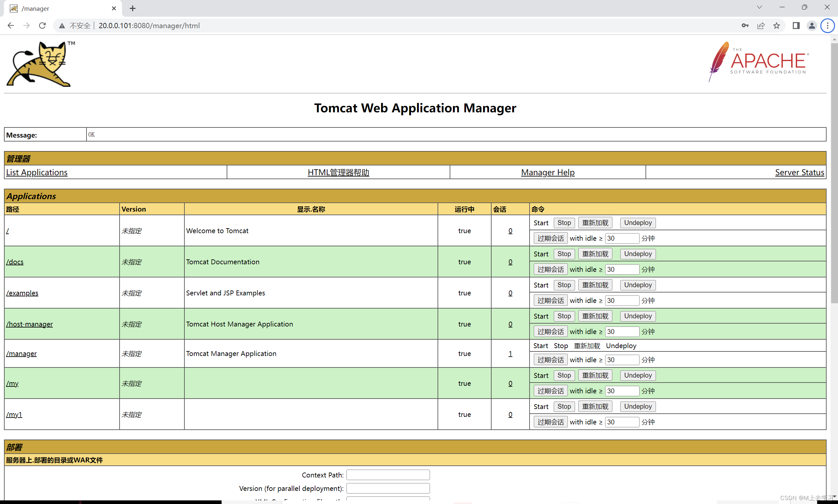Viewport: 838px width, 504px height.
Task: Click idle minutes field for /examples
Action: click(622, 300)
